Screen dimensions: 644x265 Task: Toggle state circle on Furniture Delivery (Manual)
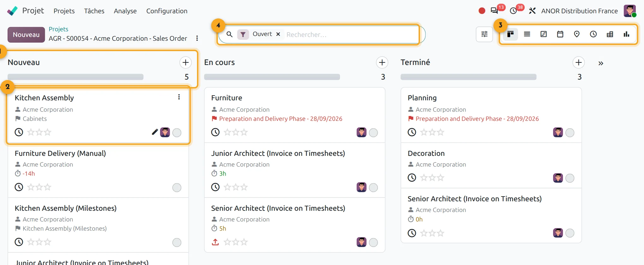point(177,187)
